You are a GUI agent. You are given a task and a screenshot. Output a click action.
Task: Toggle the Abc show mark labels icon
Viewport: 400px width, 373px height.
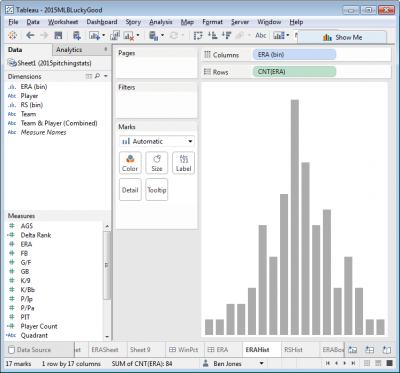(x=261, y=35)
